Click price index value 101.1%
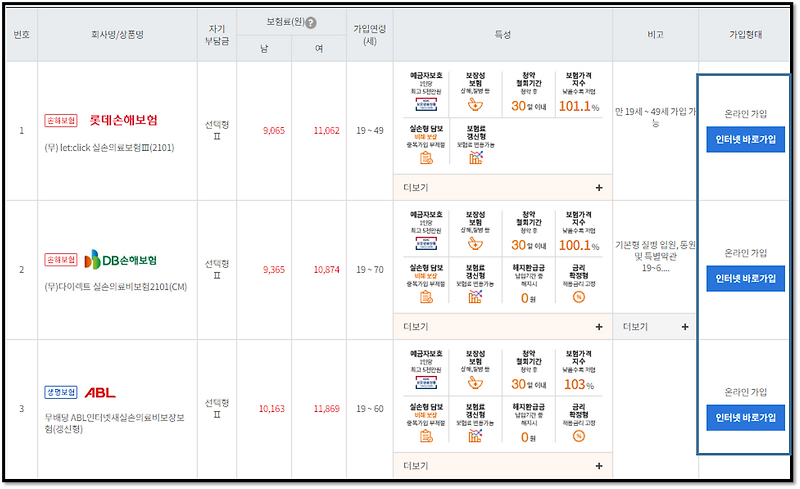This screenshot has height=489, width=800. tap(579, 106)
